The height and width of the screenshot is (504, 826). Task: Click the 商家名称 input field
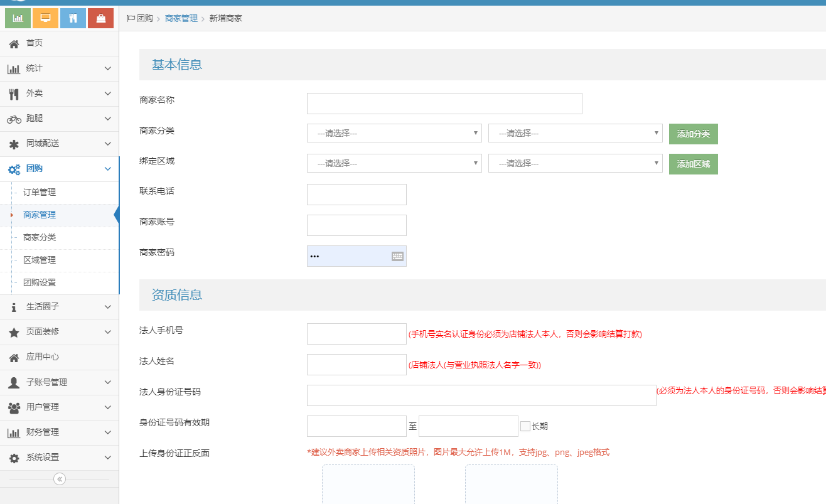pos(444,104)
